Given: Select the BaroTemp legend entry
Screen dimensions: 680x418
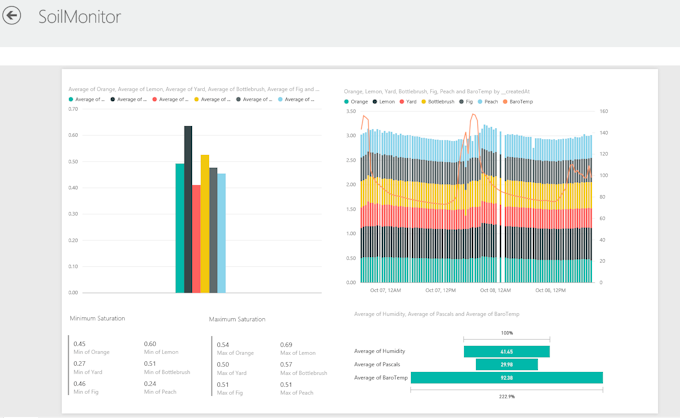Looking at the screenshot, I should pos(518,102).
